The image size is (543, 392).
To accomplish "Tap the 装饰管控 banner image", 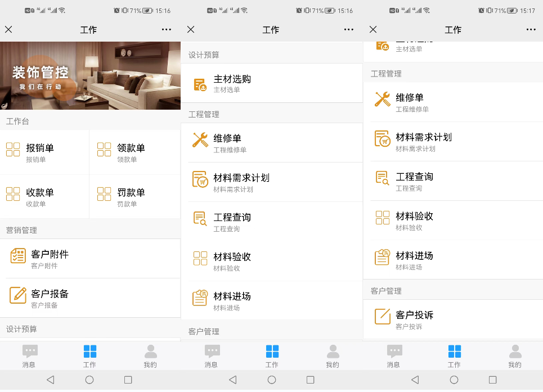I will coord(90,76).
